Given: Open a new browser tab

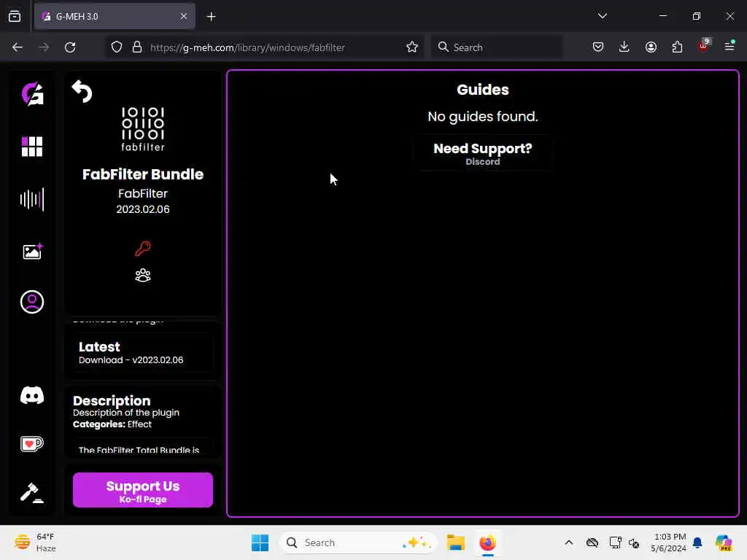Looking at the screenshot, I should tap(211, 17).
